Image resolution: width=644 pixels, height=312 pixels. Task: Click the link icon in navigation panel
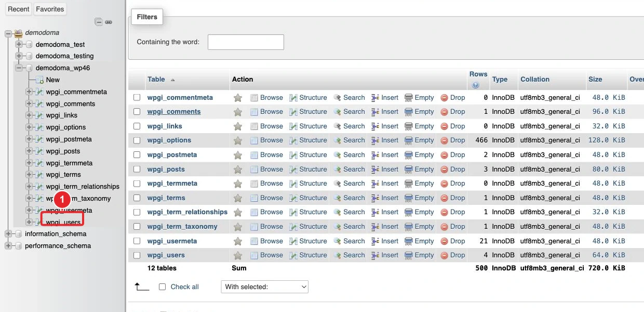[109, 22]
